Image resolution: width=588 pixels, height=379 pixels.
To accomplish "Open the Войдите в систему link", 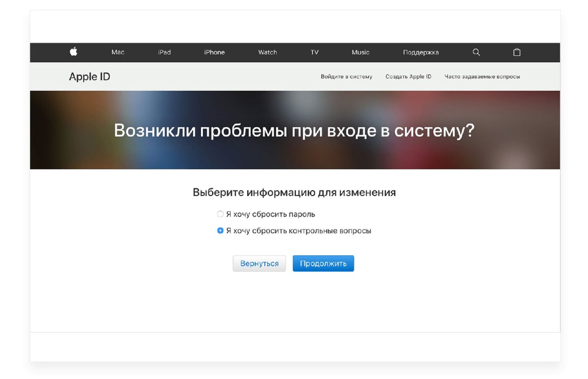I will pos(346,77).
